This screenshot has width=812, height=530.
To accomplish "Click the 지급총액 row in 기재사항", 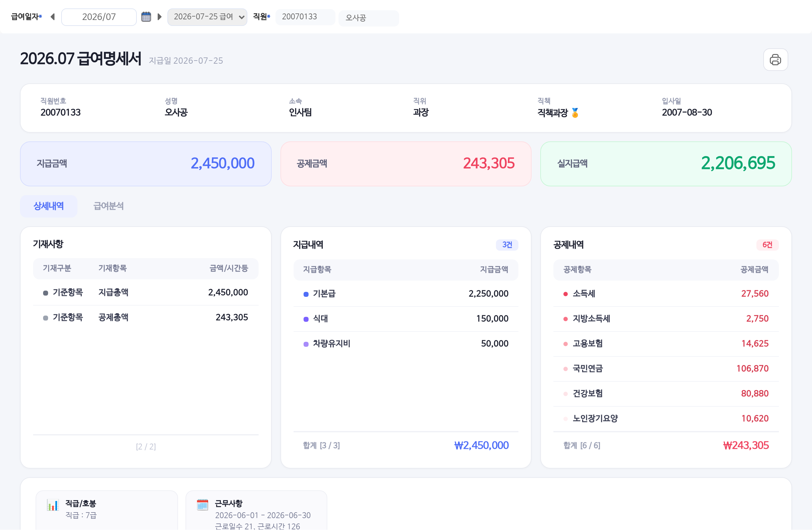I will [146, 292].
